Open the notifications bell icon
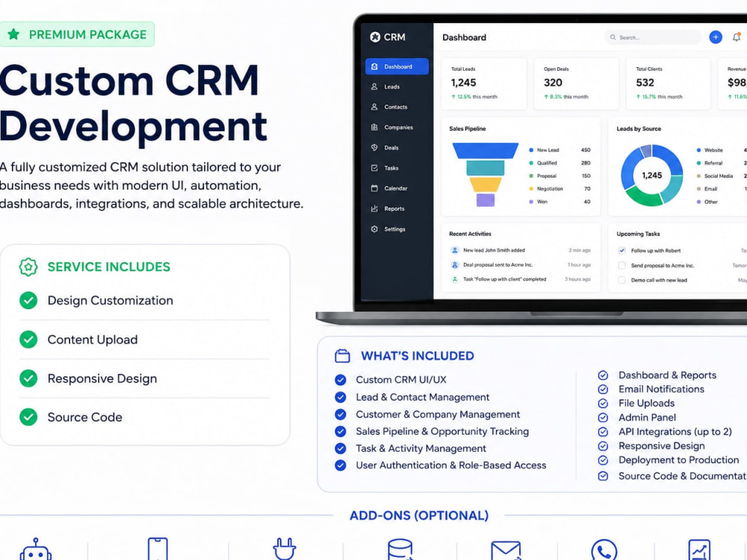This screenshot has width=747, height=560. [x=737, y=37]
